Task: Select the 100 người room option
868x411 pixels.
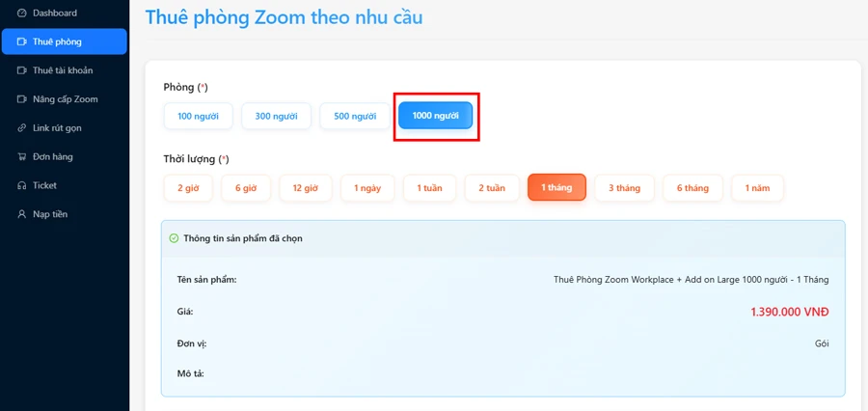Action: click(x=198, y=117)
